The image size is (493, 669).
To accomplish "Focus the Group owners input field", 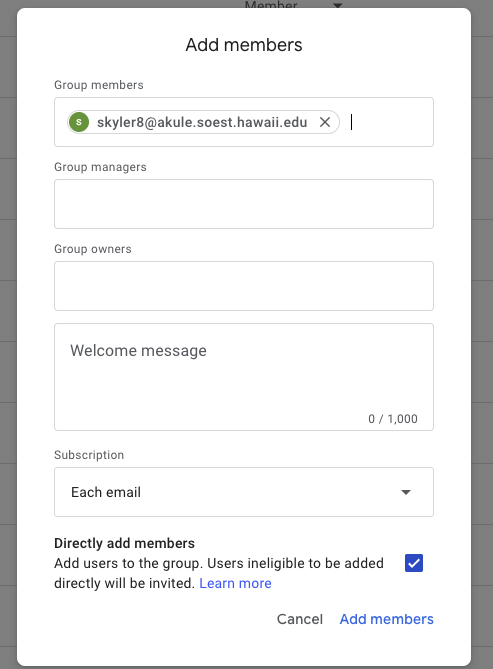I will tap(244, 286).
